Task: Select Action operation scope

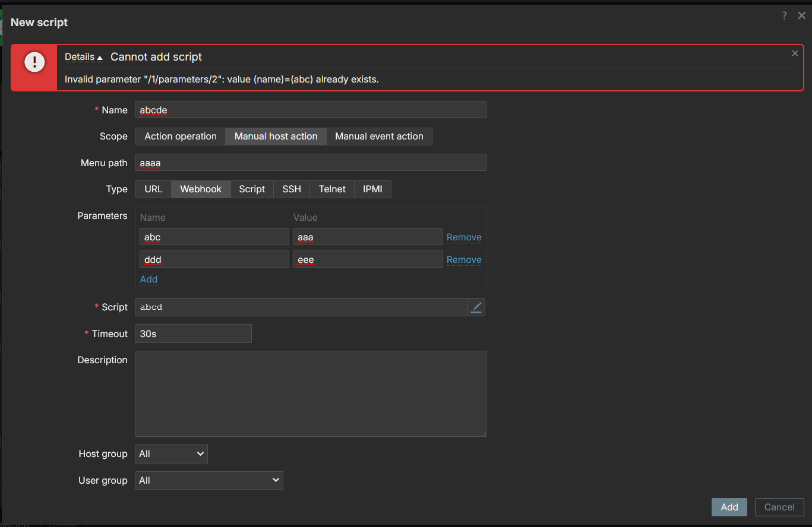Action: pos(181,136)
